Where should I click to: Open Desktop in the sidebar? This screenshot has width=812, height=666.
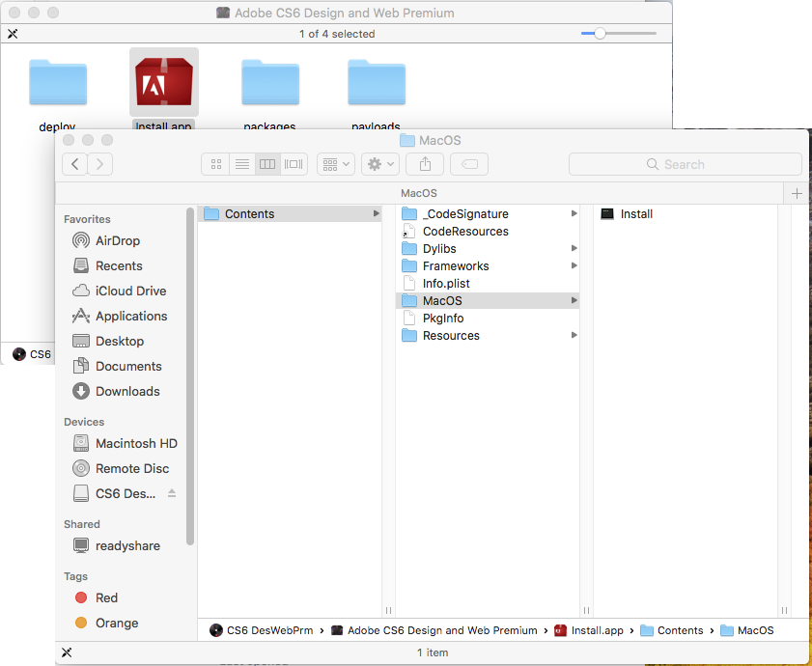pos(119,342)
